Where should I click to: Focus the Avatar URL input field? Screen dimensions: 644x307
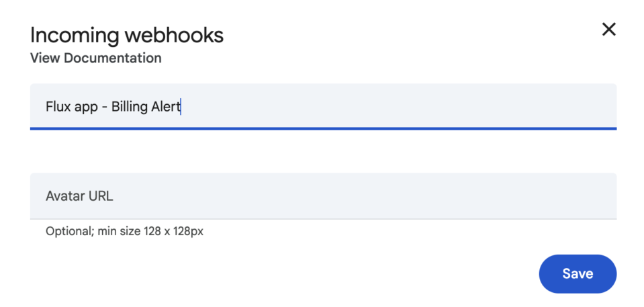[x=323, y=196]
